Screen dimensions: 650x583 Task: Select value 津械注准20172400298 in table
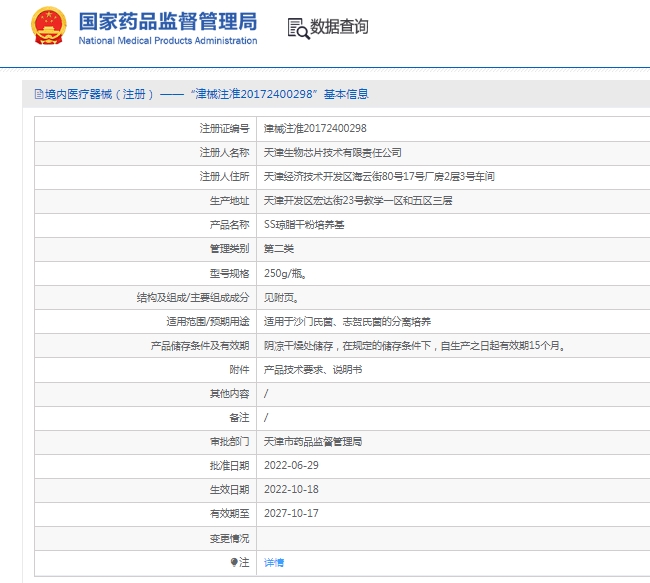tap(315, 129)
